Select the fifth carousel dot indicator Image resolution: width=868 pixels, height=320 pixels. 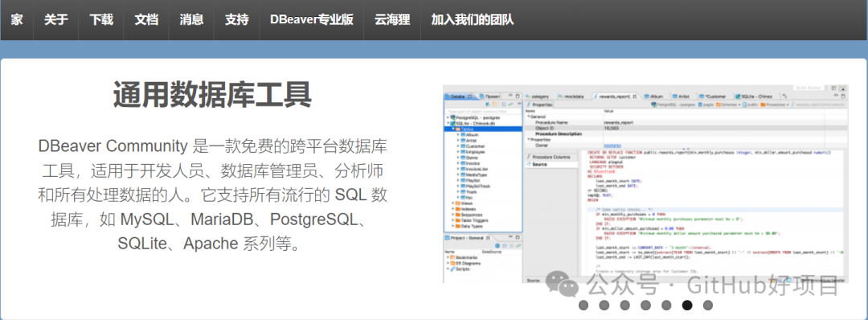(666, 305)
